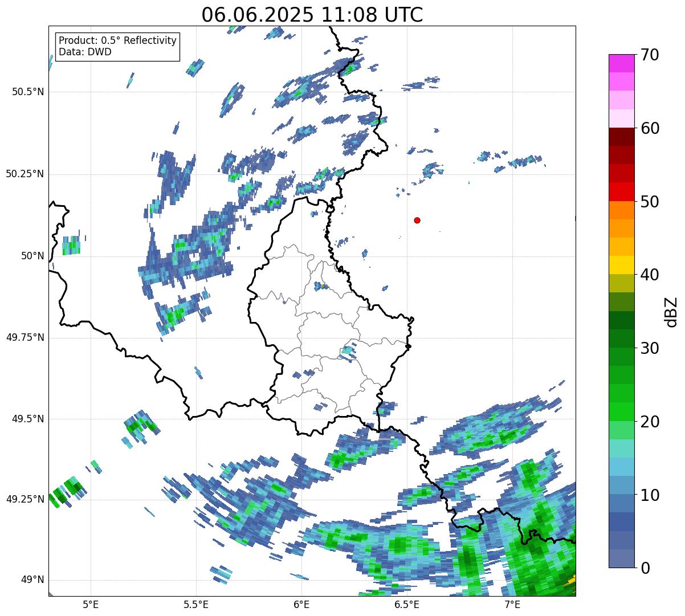Click the 5.5°E longitude label

pyautogui.click(x=196, y=605)
